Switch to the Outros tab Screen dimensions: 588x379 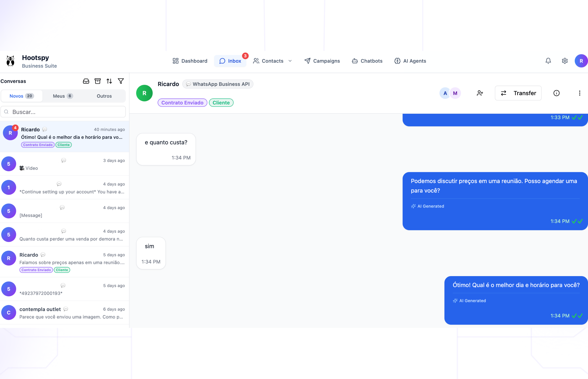pos(104,96)
